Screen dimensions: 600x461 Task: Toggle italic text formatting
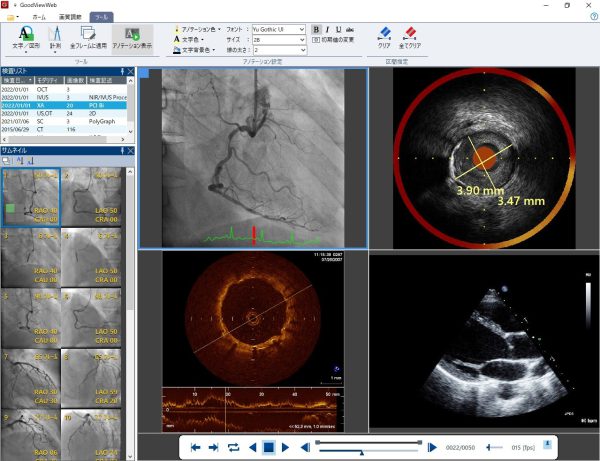(327, 29)
